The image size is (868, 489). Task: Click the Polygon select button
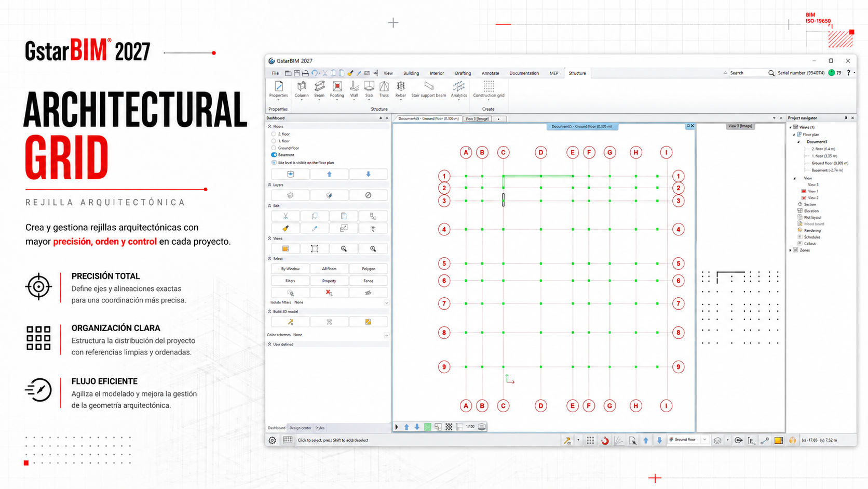(x=368, y=269)
